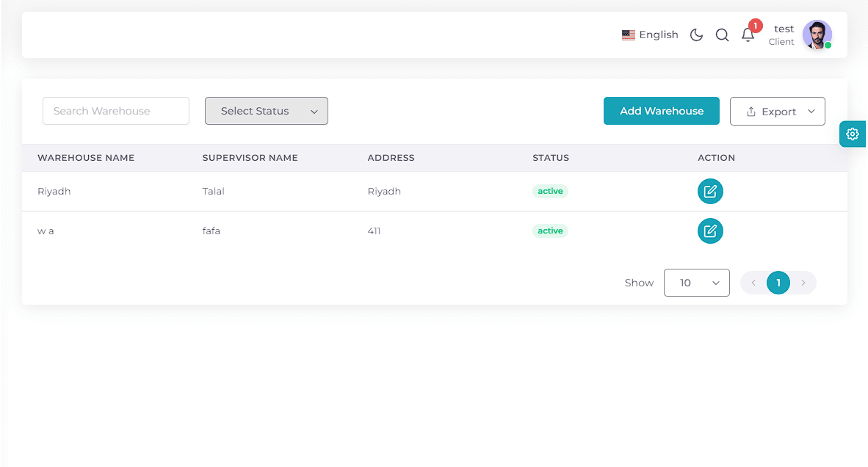
Task: Edit the 'w a' warehouse row
Action: (710, 231)
